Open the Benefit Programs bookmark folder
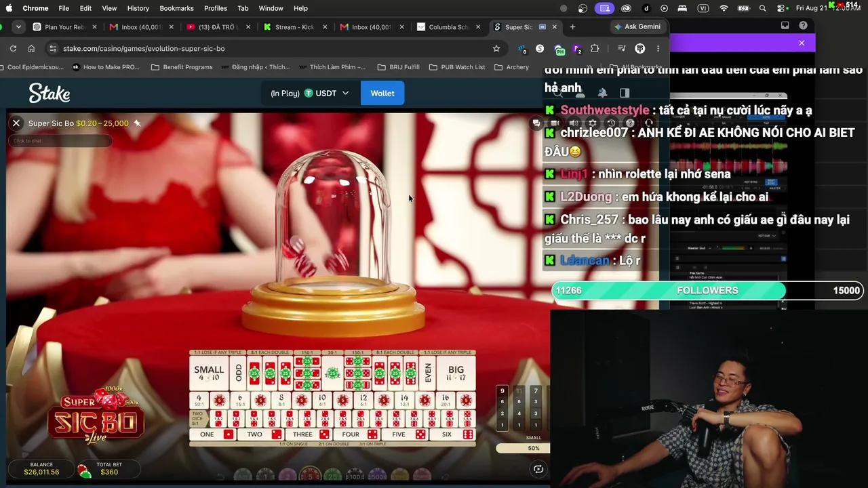Screen dimensions: 868x488 (182, 67)
